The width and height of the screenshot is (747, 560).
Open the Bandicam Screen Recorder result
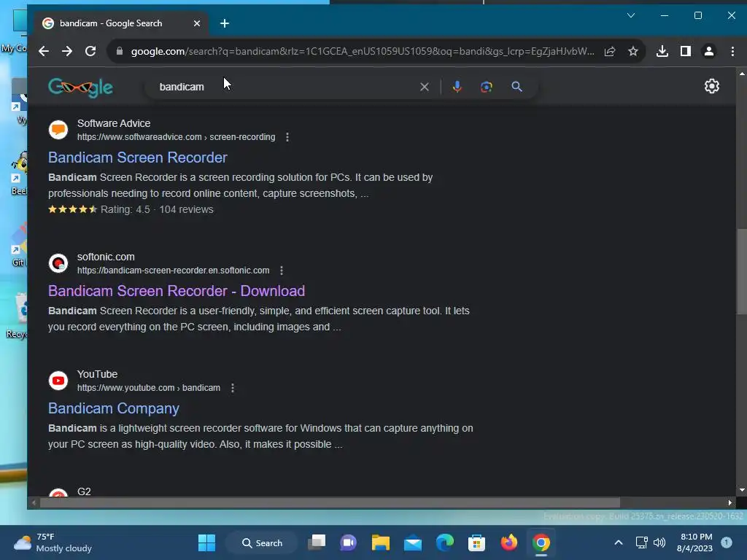click(138, 157)
